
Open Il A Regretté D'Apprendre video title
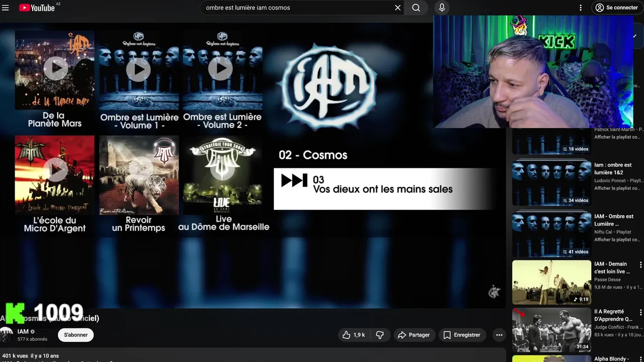[613, 315]
